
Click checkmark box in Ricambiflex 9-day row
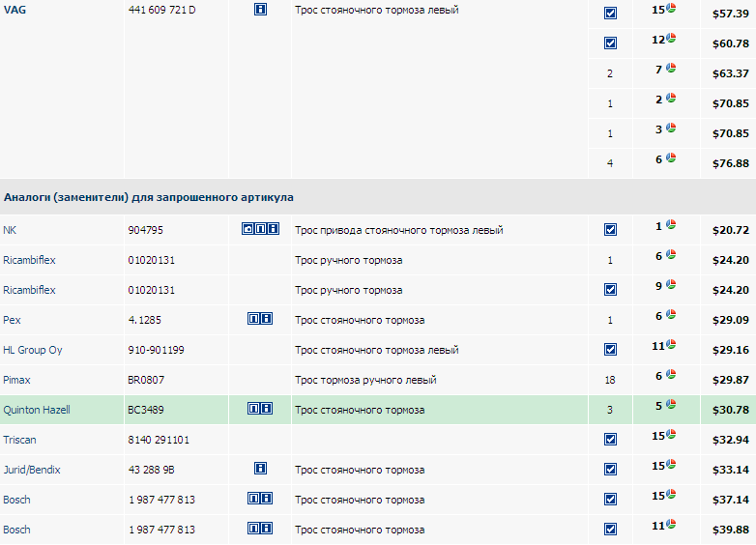point(610,289)
